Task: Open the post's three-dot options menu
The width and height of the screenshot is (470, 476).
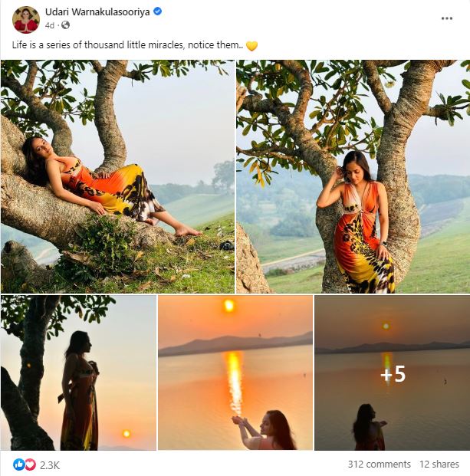Action: (x=447, y=18)
